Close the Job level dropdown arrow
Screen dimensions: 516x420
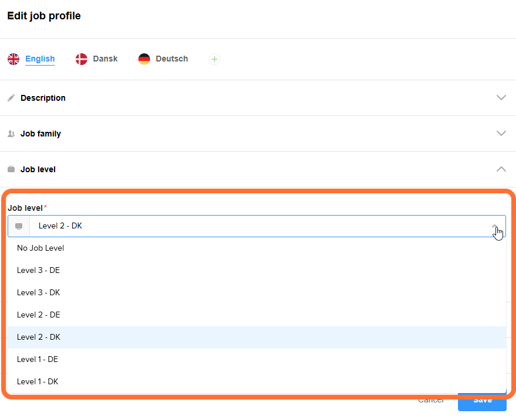[494, 226]
